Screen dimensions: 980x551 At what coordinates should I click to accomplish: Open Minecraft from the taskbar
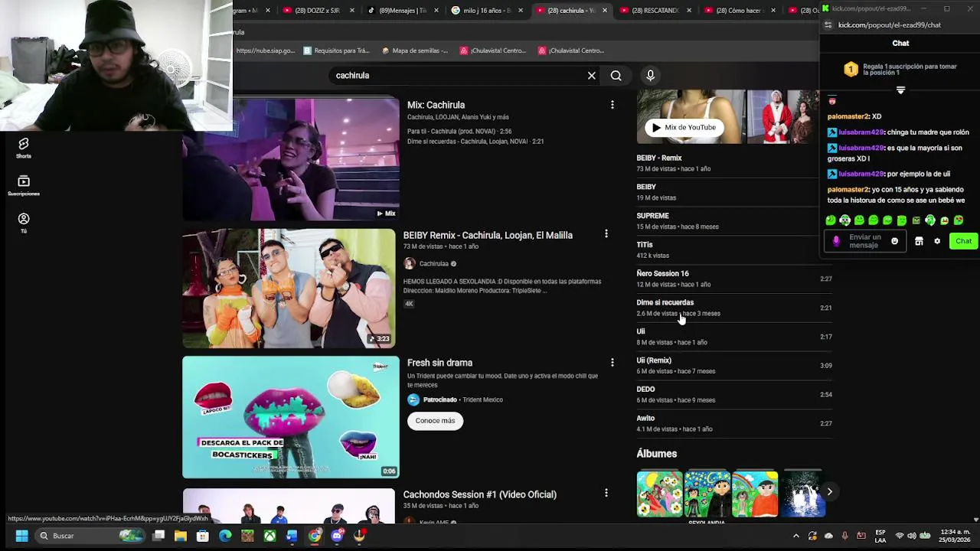(x=247, y=536)
